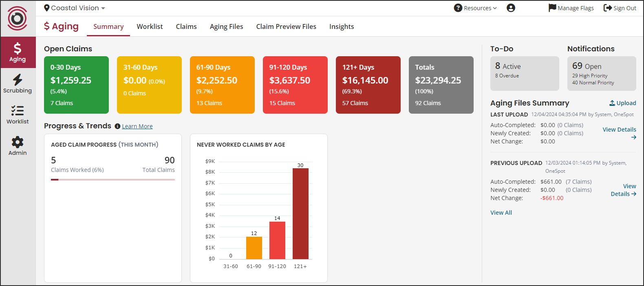Screen dimensions: 644x286
Task: Open the Aging dollar-sign sidebar icon
Action: point(18,48)
